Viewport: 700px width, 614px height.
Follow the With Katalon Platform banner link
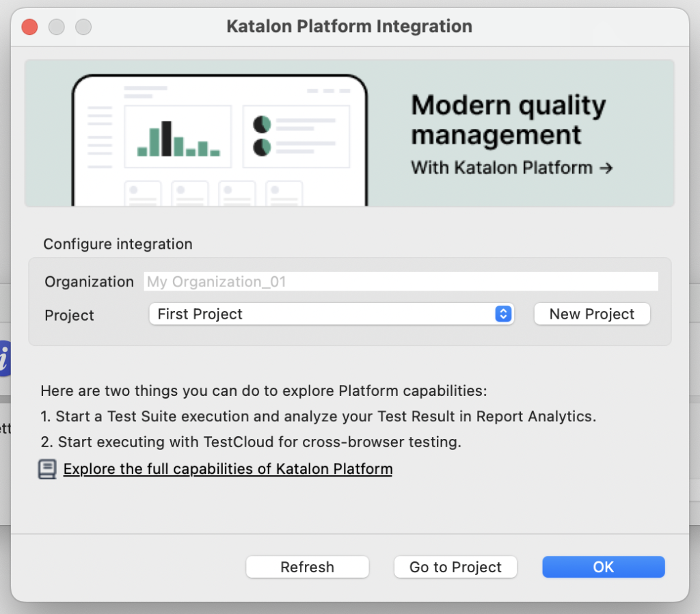tap(502, 168)
